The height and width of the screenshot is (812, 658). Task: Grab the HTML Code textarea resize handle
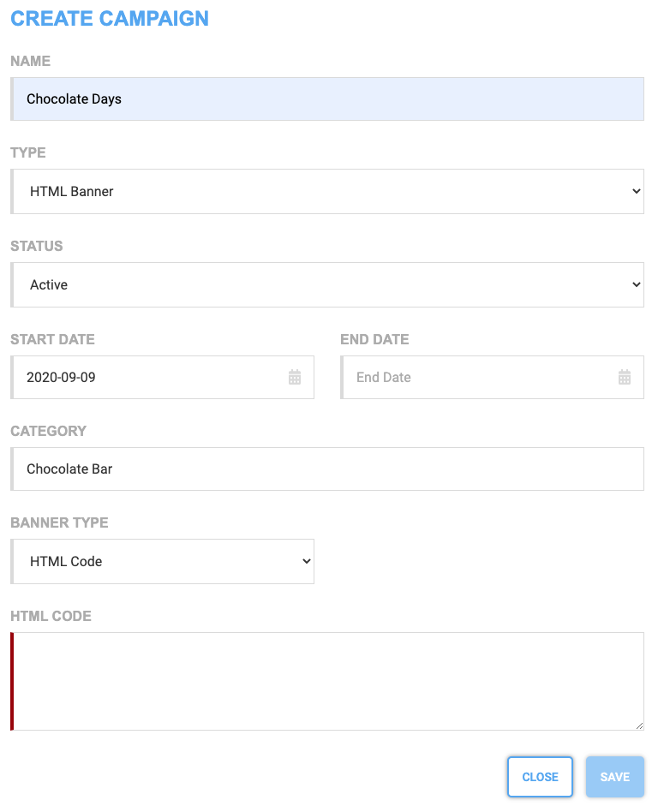pos(639,725)
